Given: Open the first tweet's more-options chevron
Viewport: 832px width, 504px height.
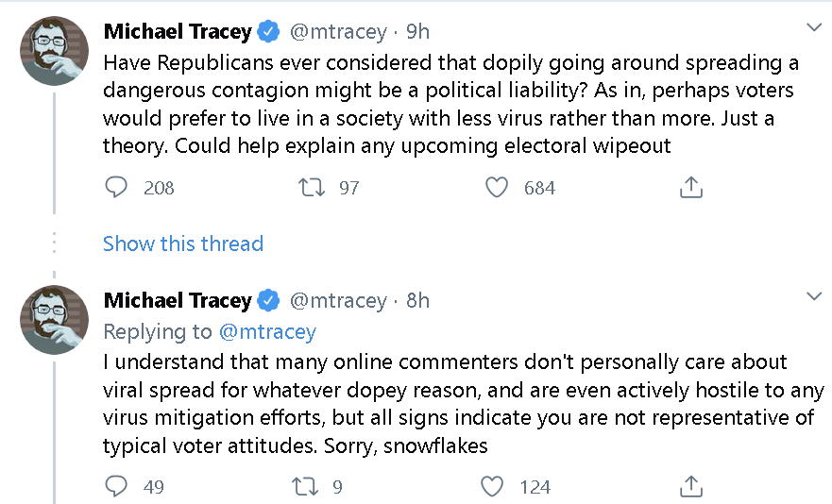Looking at the screenshot, I should point(814,27).
